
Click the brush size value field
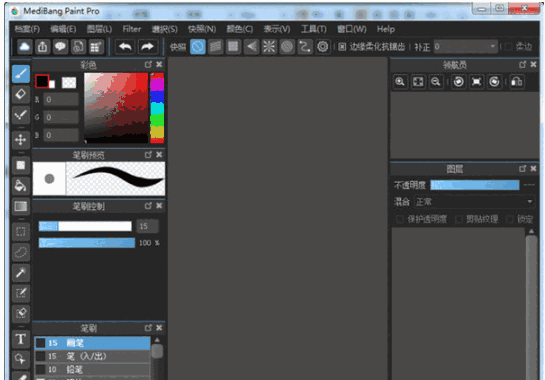pos(147,226)
